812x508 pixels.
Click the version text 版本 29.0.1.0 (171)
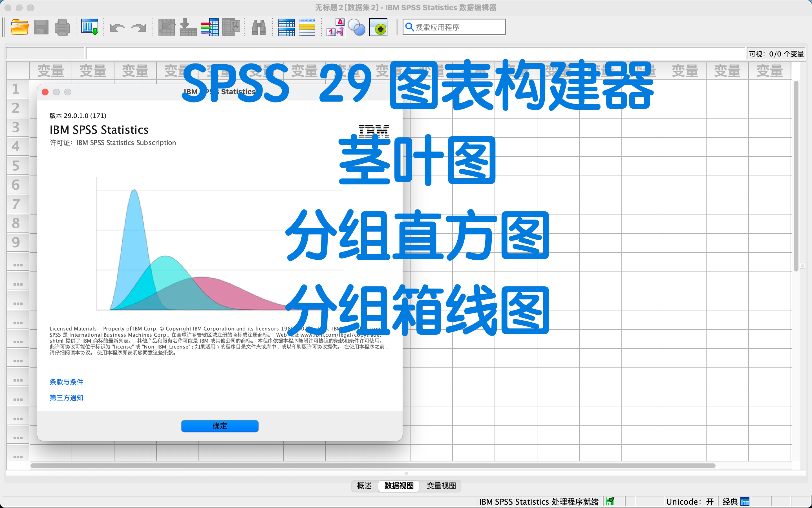[78, 116]
